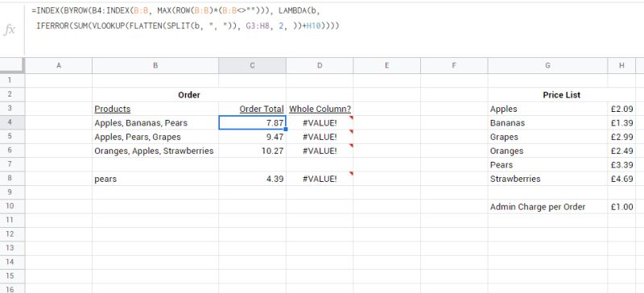Click the #VALUE! error in row 5

[x=320, y=136]
